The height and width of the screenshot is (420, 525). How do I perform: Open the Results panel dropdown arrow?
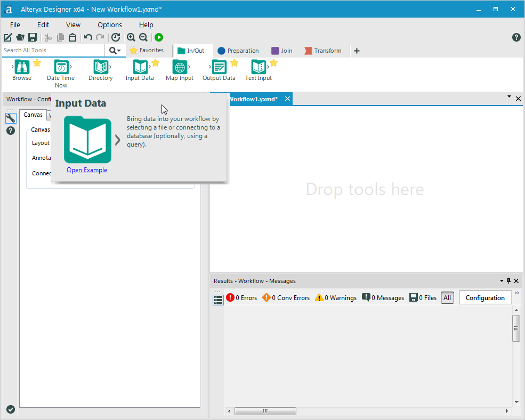(502, 281)
